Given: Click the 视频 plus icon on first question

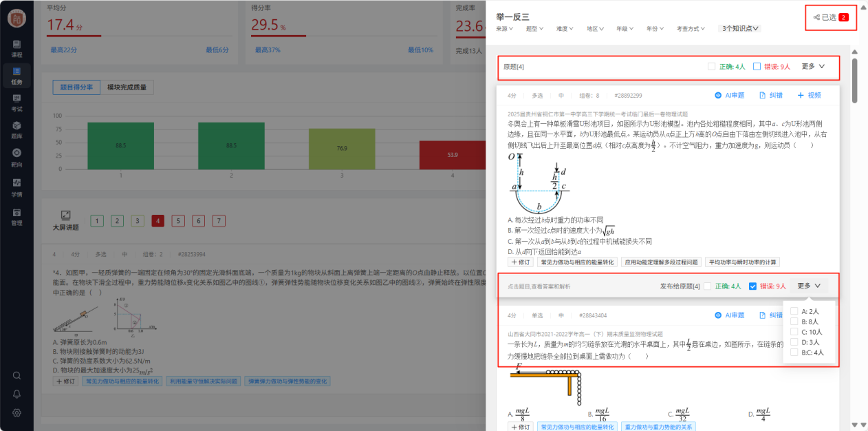Looking at the screenshot, I should (x=801, y=95).
